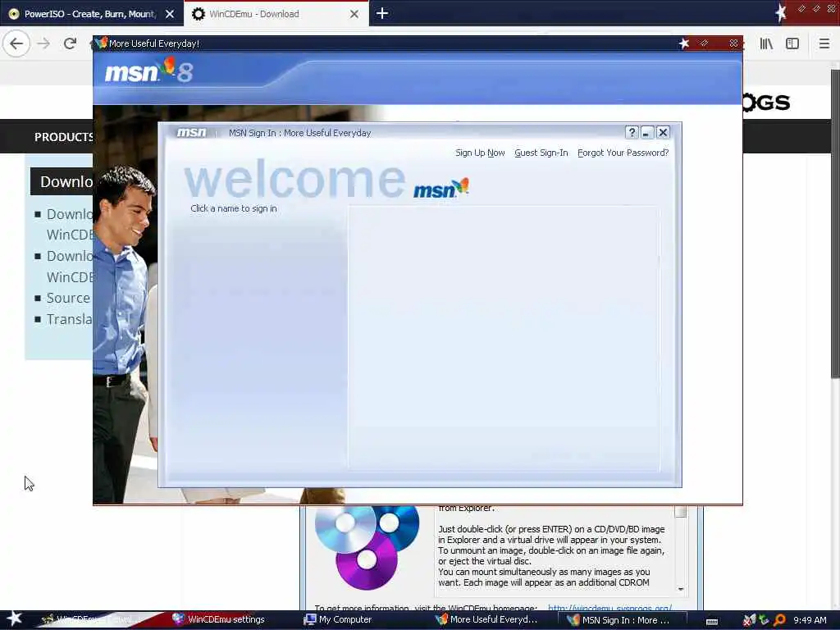Close the More Useful Everyday window
The image size is (840, 630).
pyautogui.click(x=733, y=43)
